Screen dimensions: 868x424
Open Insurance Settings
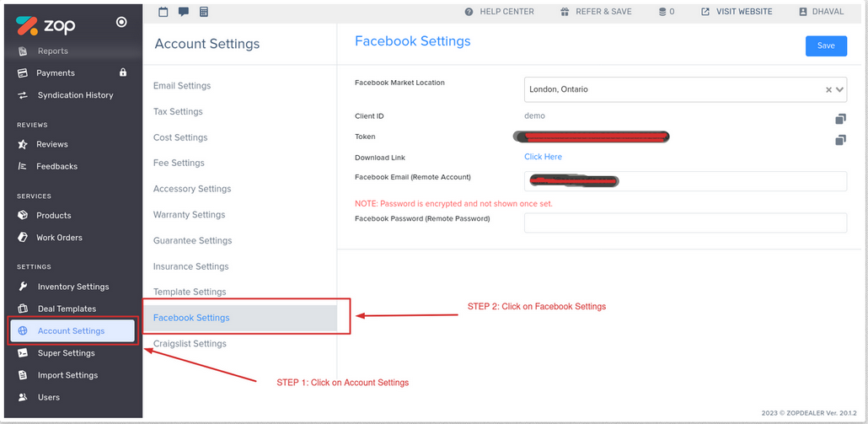pyautogui.click(x=191, y=266)
